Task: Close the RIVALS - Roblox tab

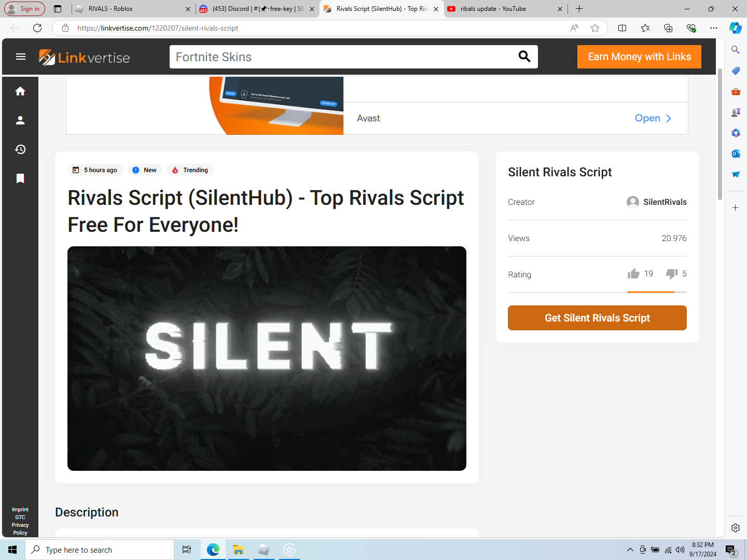Action: click(188, 9)
